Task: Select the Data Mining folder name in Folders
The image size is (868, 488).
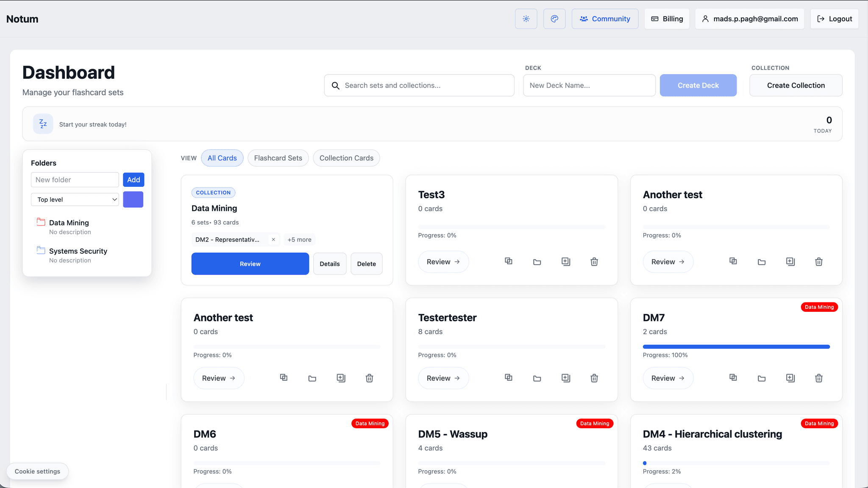Action: pos(69,223)
